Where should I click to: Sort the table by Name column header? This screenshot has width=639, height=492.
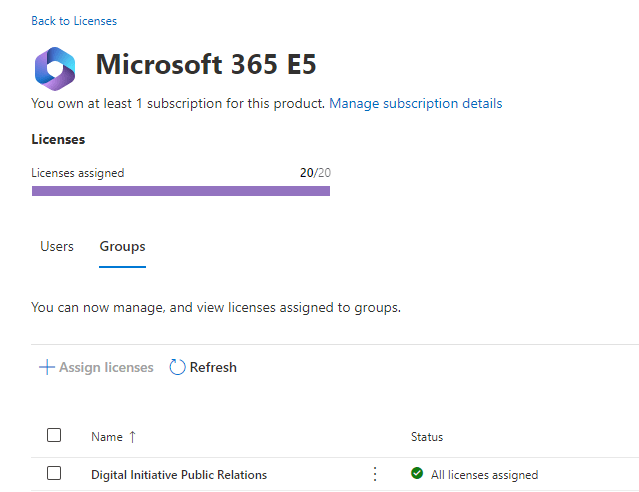coord(106,437)
